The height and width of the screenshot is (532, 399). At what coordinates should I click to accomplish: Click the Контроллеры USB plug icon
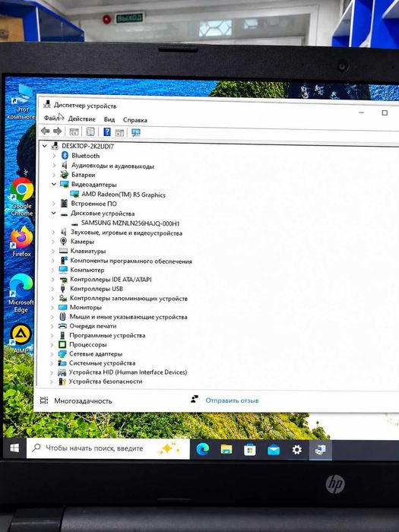[x=63, y=288]
